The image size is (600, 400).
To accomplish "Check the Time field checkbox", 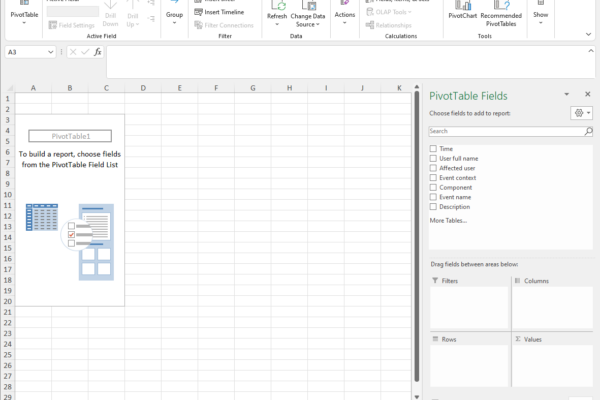I will [433, 148].
